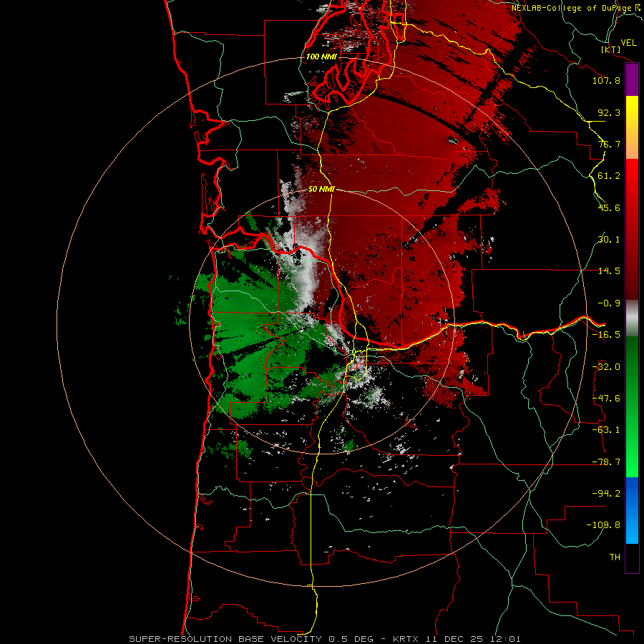
Task: Click the 61.2 velocity scale value
Action: pyautogui.click(x=609, y=176)
